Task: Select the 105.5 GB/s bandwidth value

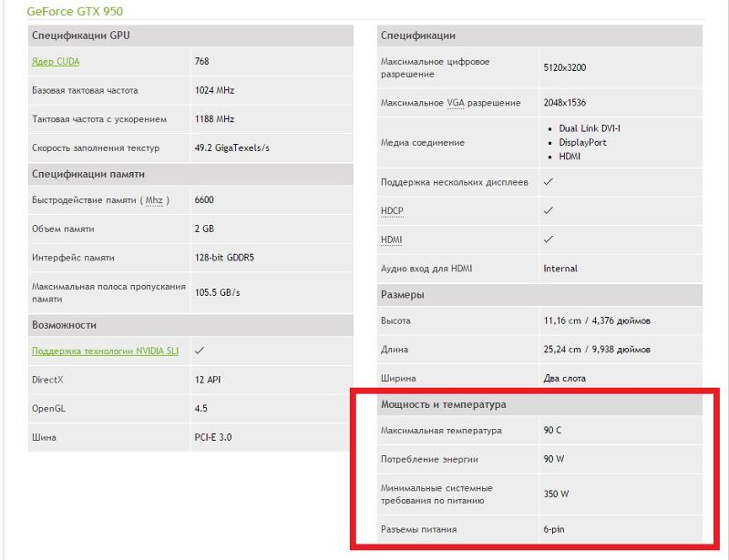Action: click(217, 292)
